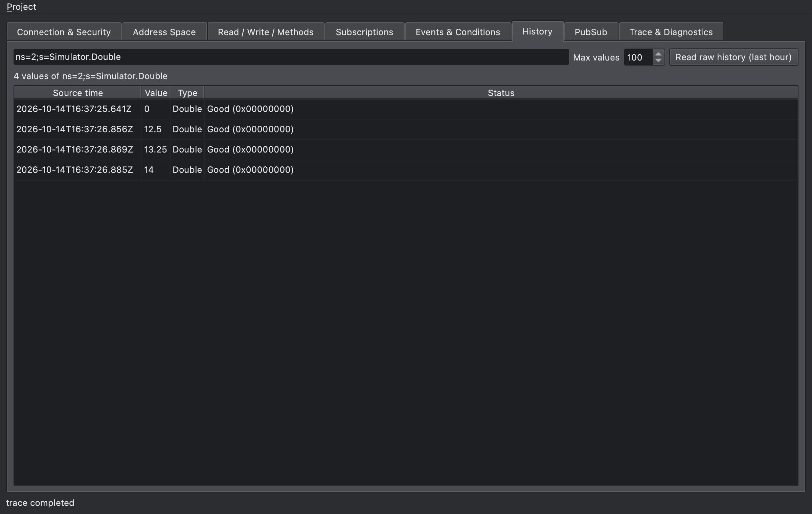The width and height of the screenshot is (812, 514).
Task: Click the value cell 12.5
Action: click(156, 129)
